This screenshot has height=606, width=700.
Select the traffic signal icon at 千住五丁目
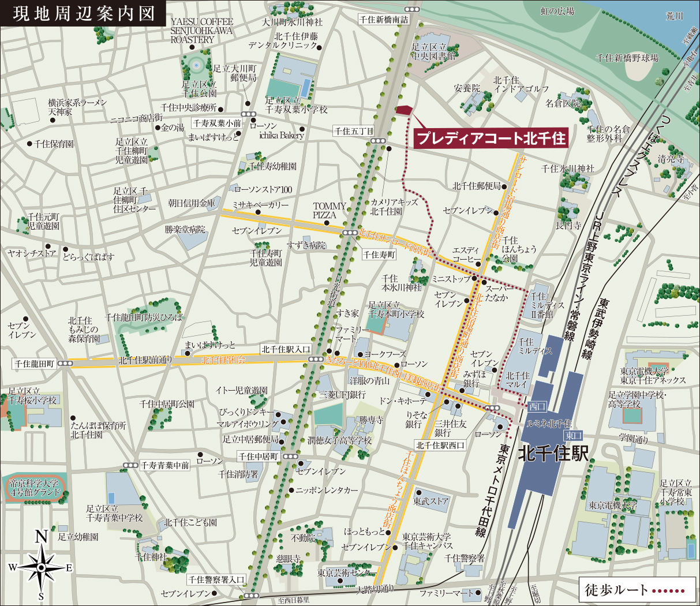point(379,141)
